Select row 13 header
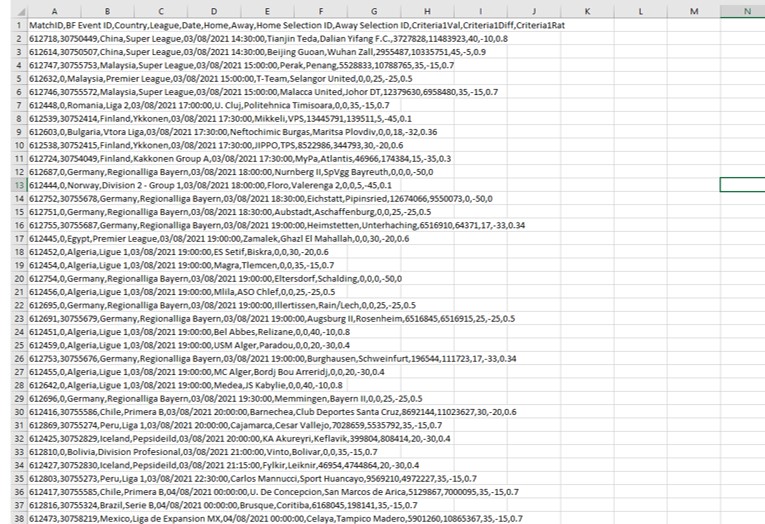The width and height of the screenshot is (765, 524). click(x=20, y=185)
